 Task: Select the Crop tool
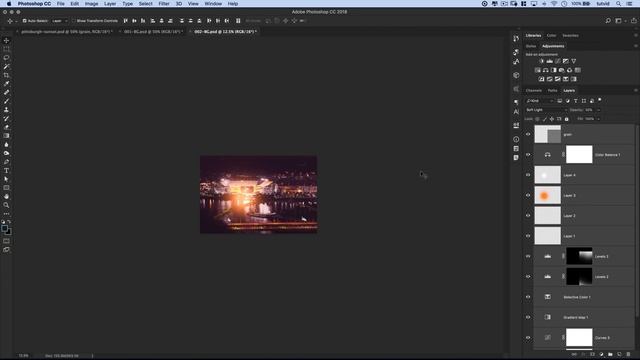6,75
